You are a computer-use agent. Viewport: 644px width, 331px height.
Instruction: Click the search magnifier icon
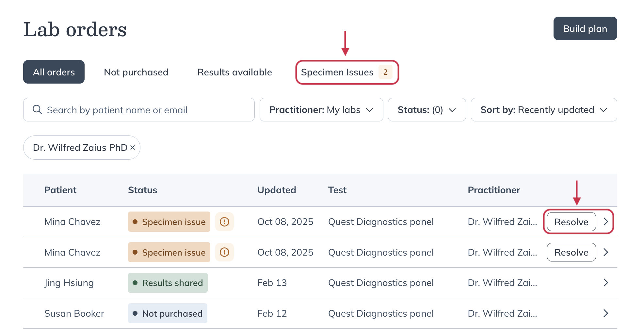click(37, 110)
